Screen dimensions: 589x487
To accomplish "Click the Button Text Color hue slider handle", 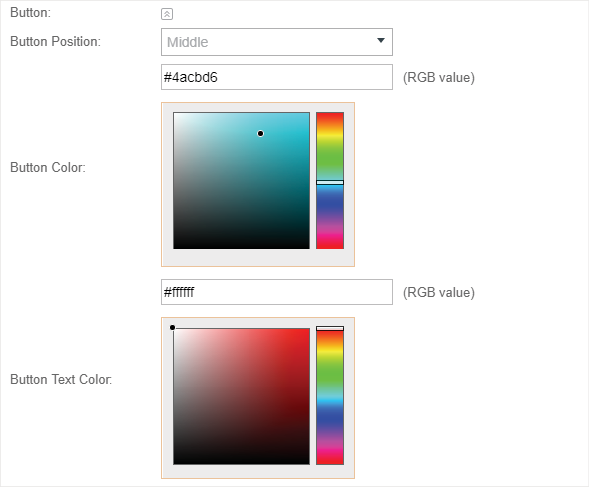I will coord(330,328).
